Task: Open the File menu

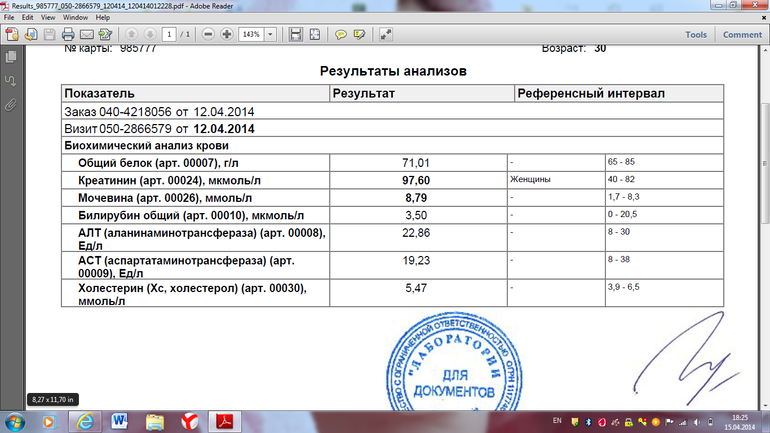Action: pyautogui.click(x=10, y=18)
